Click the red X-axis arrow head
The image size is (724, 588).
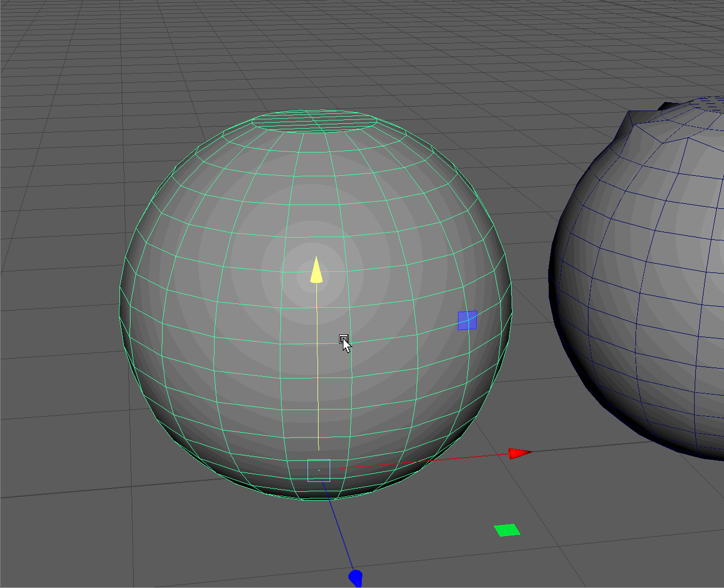click(518, 454)
